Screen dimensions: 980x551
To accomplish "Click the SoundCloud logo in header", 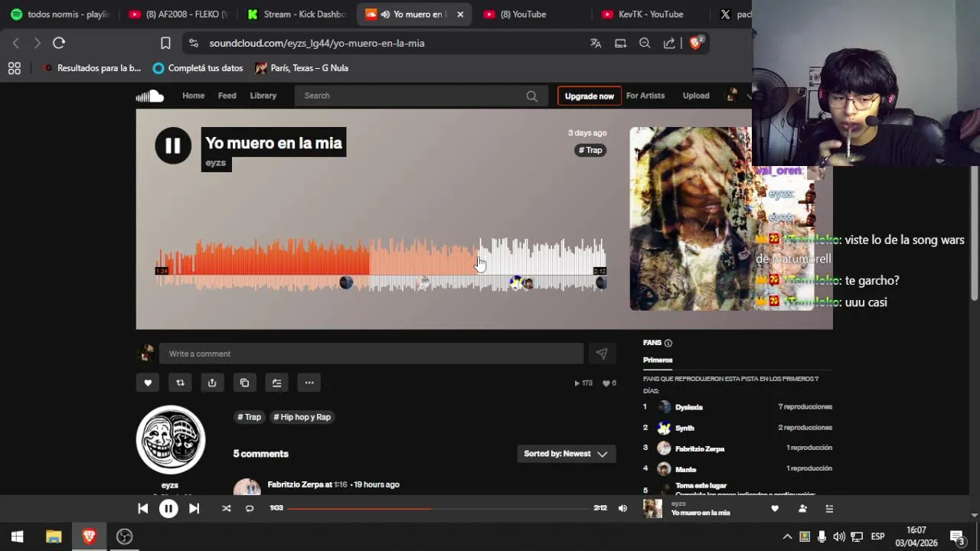I will click(x=150, y=96).
